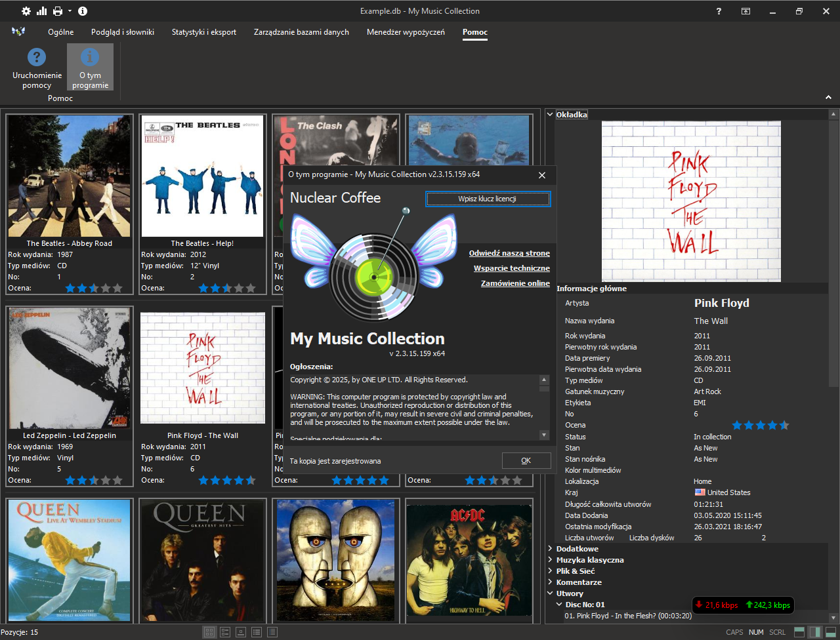The height and width of the screenshot is (640, 840).
Task: Select the Pomoc ribbon tab
Action: (475, 32)
